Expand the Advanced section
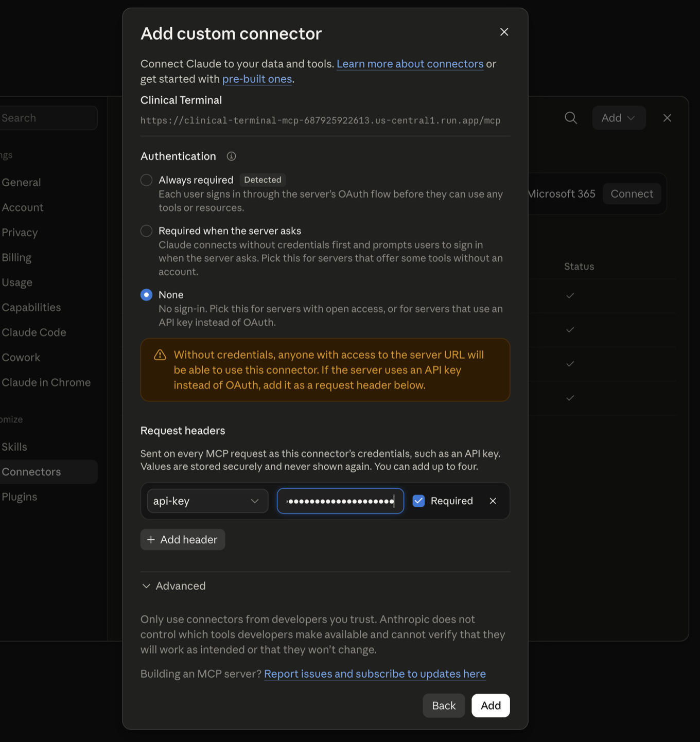 click(173, 586)
